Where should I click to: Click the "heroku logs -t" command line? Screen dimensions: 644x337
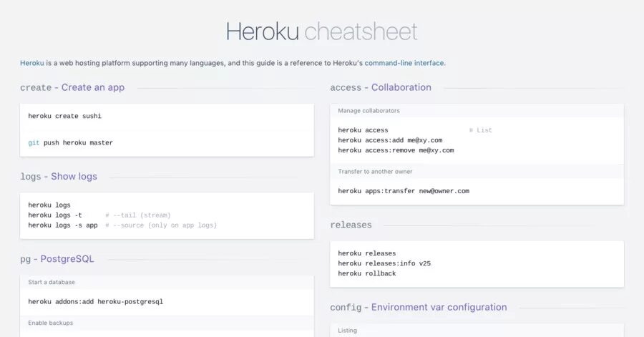pyautogui.click(x=55, y=215)
